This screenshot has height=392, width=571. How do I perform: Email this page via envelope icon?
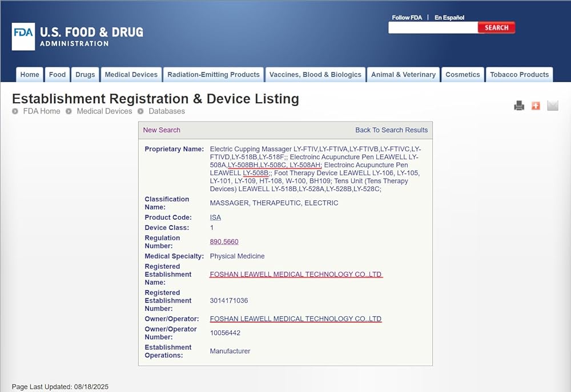(552, 106)
